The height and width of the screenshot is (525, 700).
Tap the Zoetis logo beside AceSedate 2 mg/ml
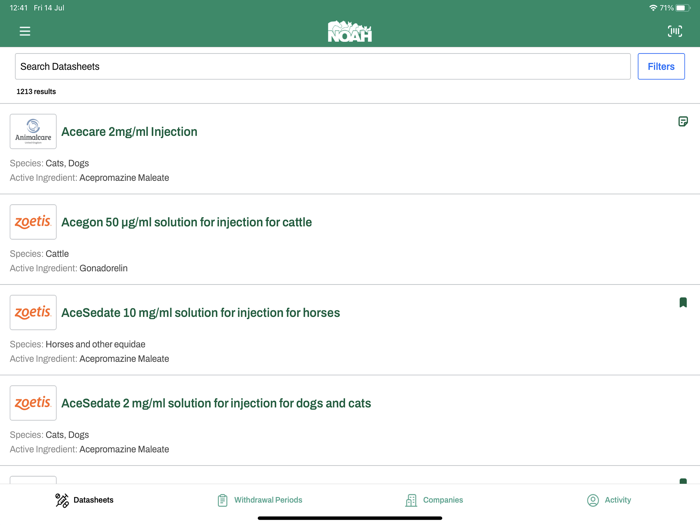pyautogui.click(x=33, y=403)
